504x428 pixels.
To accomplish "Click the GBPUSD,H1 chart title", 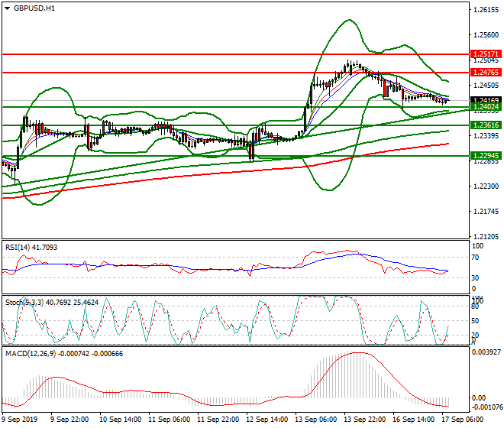I will [x=34, y=8].
